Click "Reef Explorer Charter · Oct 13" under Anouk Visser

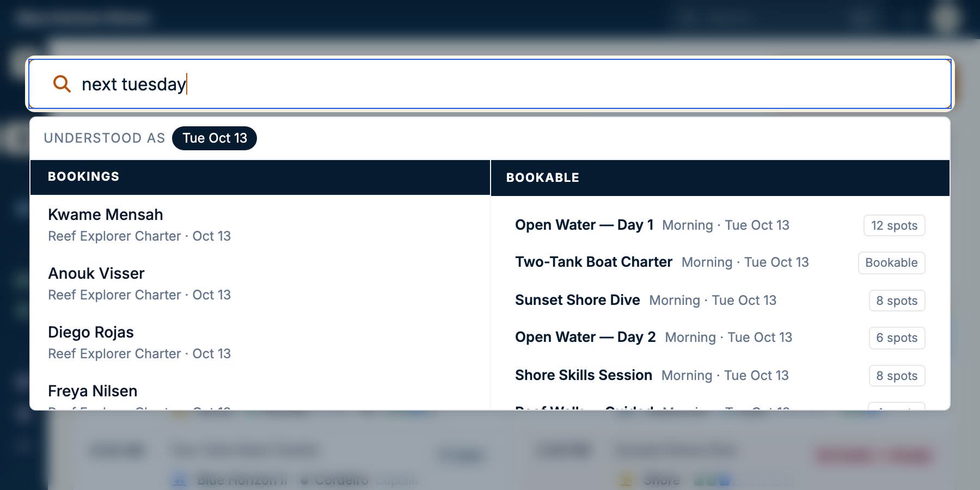(139, 295)
